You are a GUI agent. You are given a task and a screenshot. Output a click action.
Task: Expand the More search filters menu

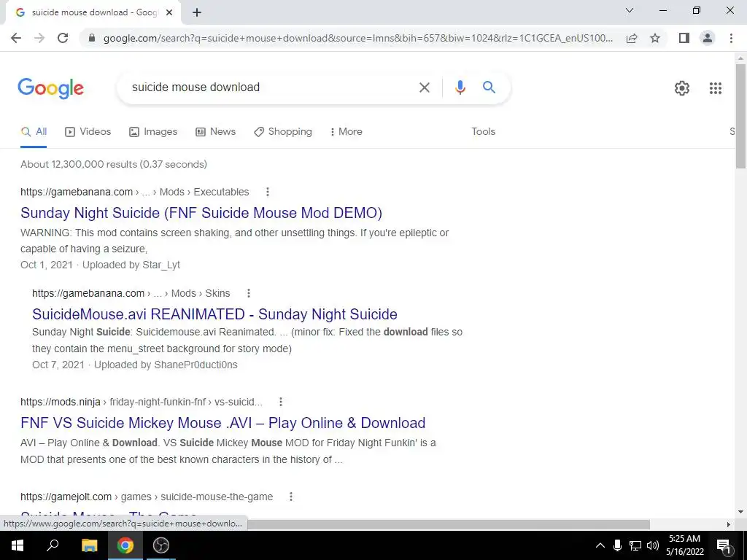point(346,132)
